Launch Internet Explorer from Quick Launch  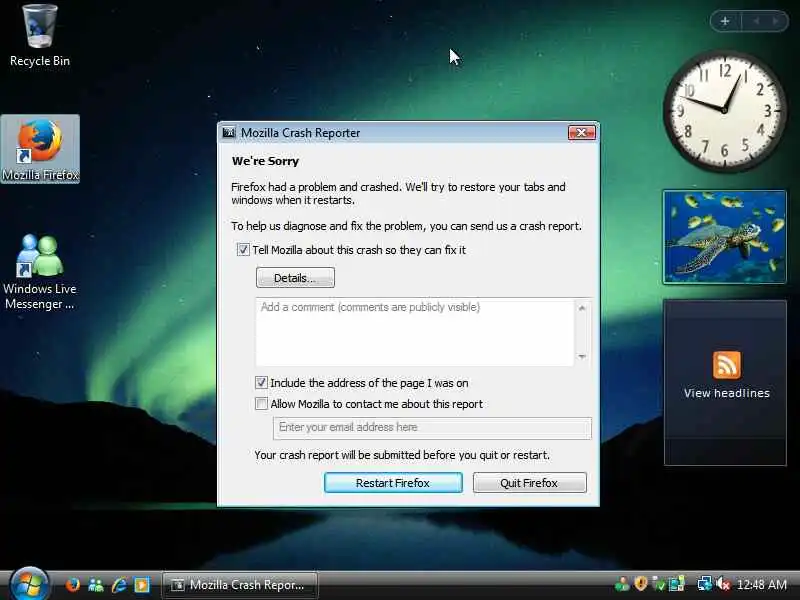coord(119,584)
